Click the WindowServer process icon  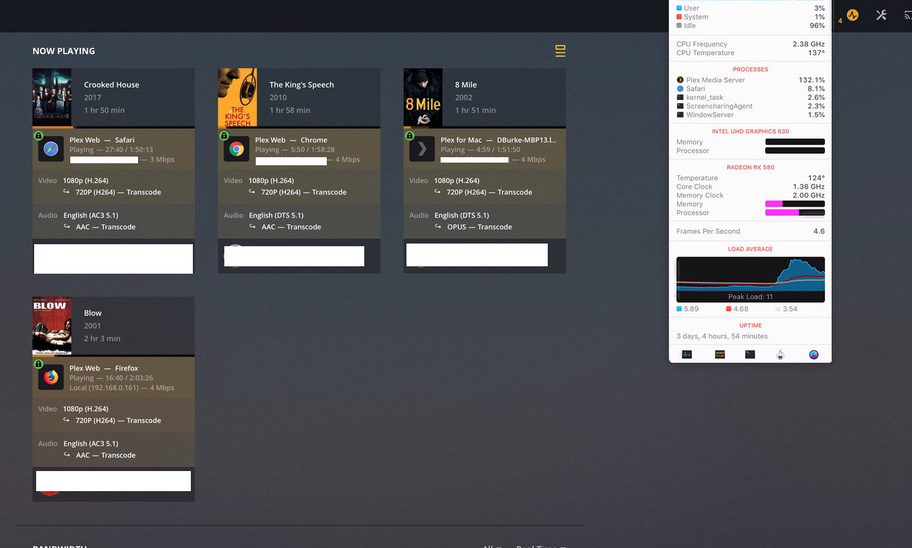tap(680, 115)
